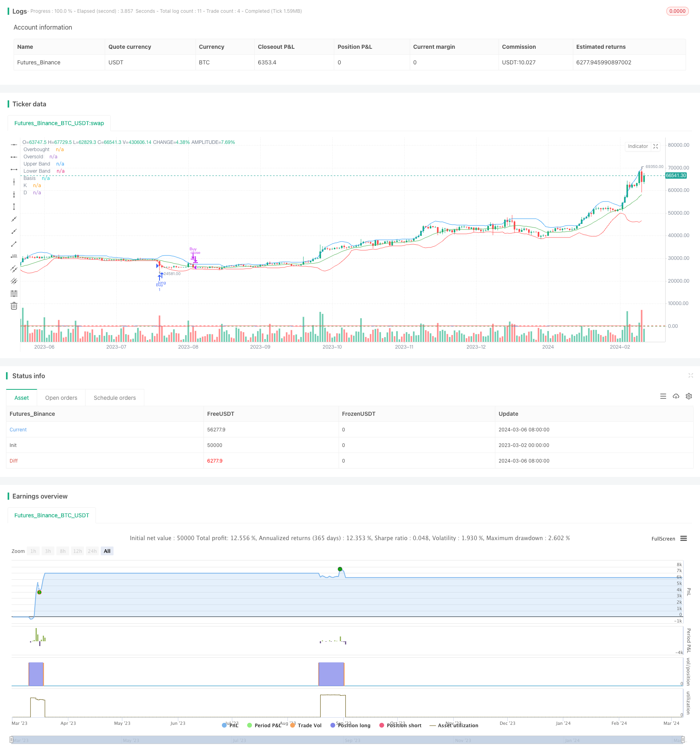Select the Fibonacci lines drawing tool
Image resolution: width=700 pixels, height=756 pixels.
pyautogui.click(x=14, y=293)
